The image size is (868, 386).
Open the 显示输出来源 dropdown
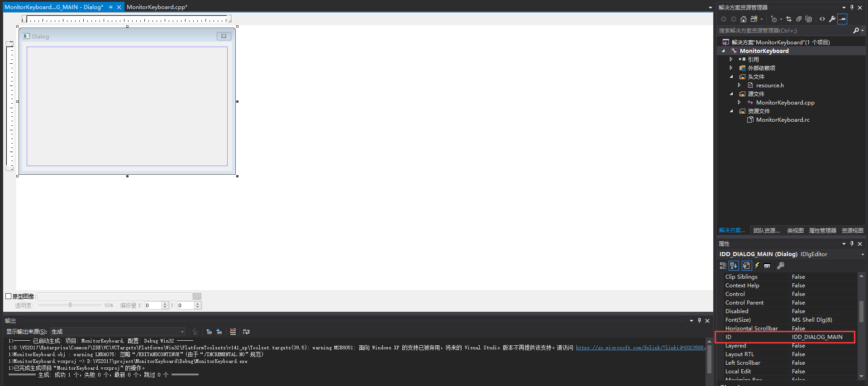point(182,332)
